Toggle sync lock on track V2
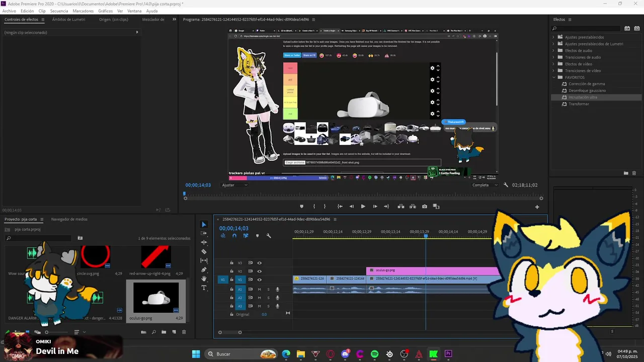Image resolution: width=644 pixels, height=362 pixels. pos(250,271)
